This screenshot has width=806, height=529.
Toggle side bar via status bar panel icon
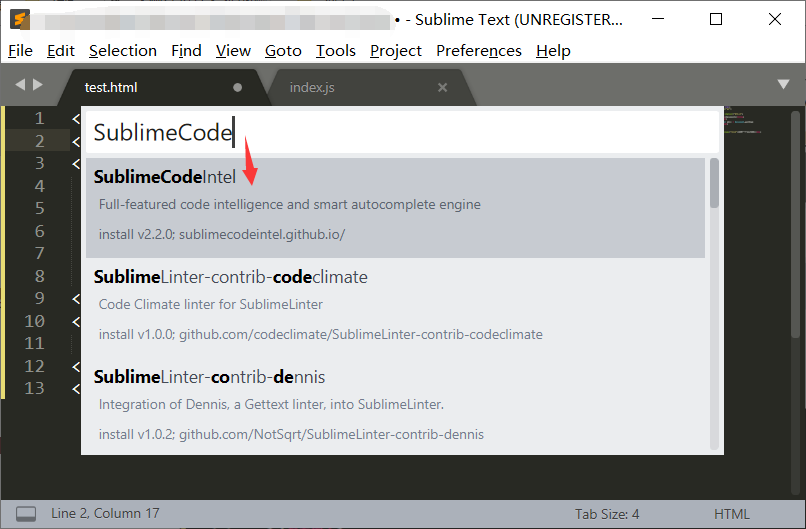tap(26, 514)
